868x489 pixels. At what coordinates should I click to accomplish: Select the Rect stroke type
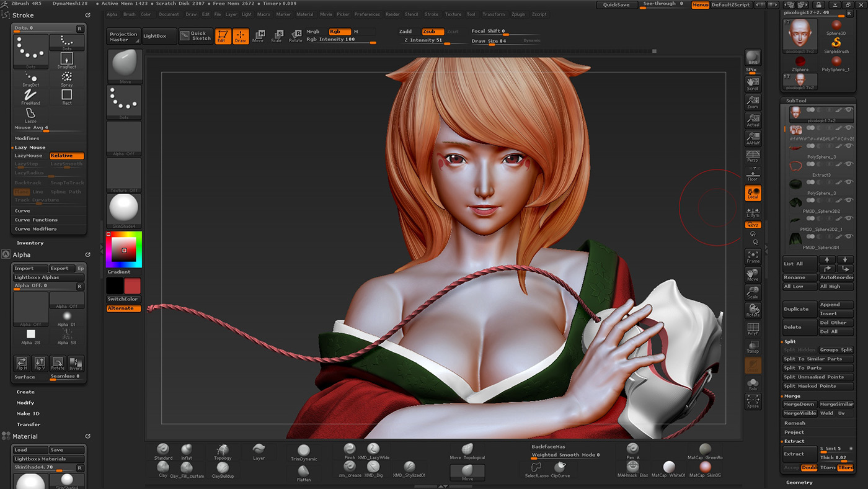(66, 96)
